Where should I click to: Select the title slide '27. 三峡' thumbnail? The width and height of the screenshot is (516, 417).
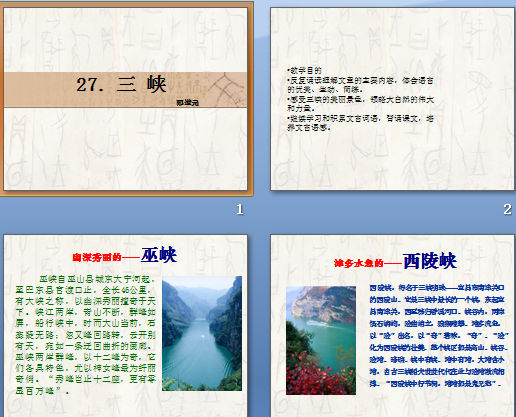tap(125, 99)
